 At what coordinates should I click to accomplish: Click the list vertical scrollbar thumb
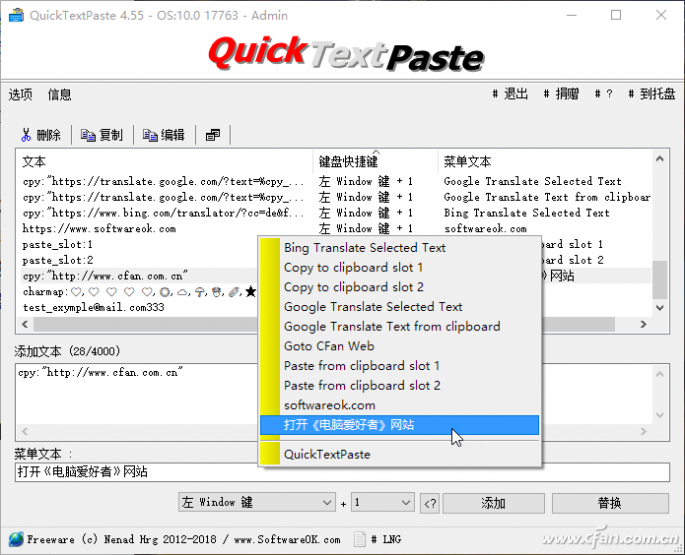pos(660,280)
